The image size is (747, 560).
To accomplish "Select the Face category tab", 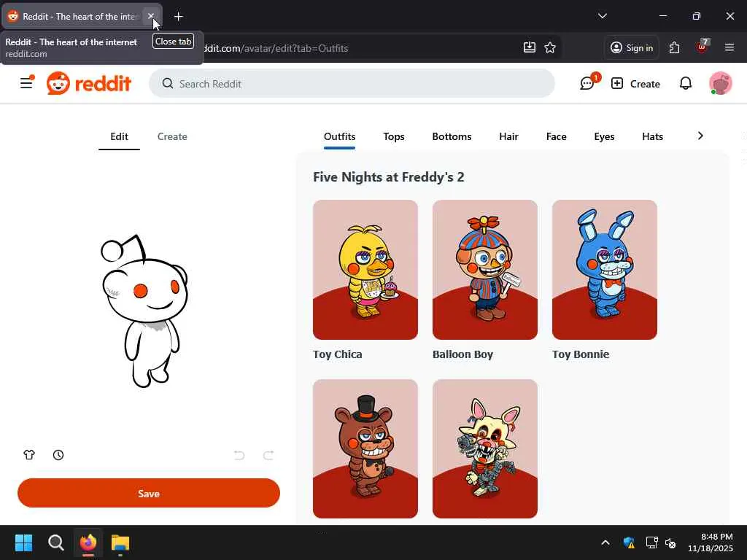I will pyautogui.click(x=556, y=136).
